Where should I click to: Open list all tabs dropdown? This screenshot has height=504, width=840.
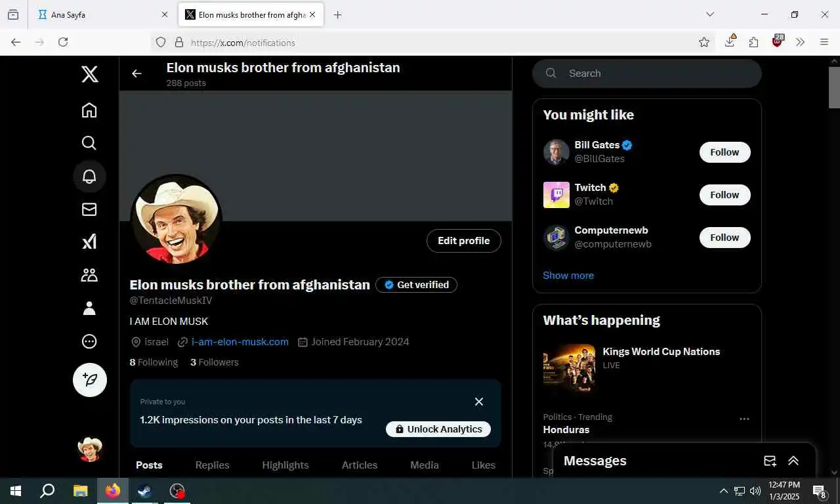point(710,14)
